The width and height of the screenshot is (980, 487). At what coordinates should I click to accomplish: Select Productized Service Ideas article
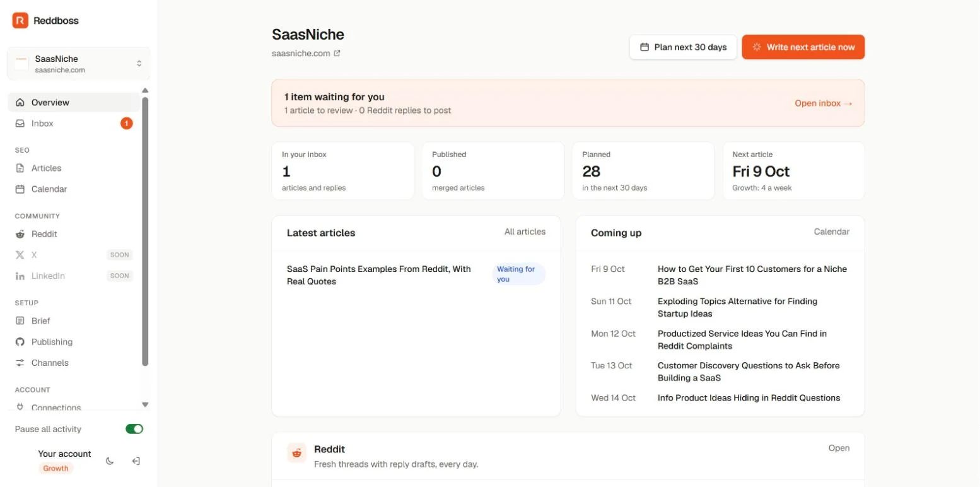[742, 339]
